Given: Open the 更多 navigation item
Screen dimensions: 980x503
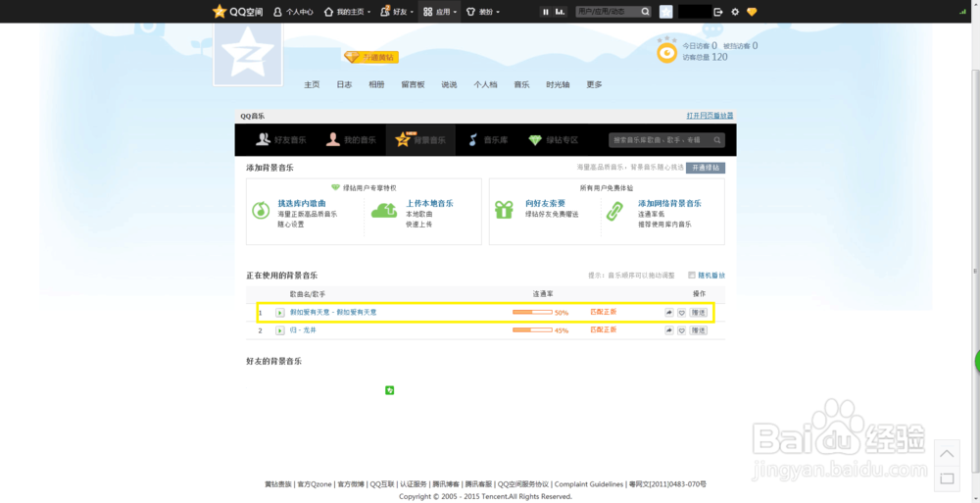Looking at the screenshot, I should pyautogui.click(x=594, y=84).
